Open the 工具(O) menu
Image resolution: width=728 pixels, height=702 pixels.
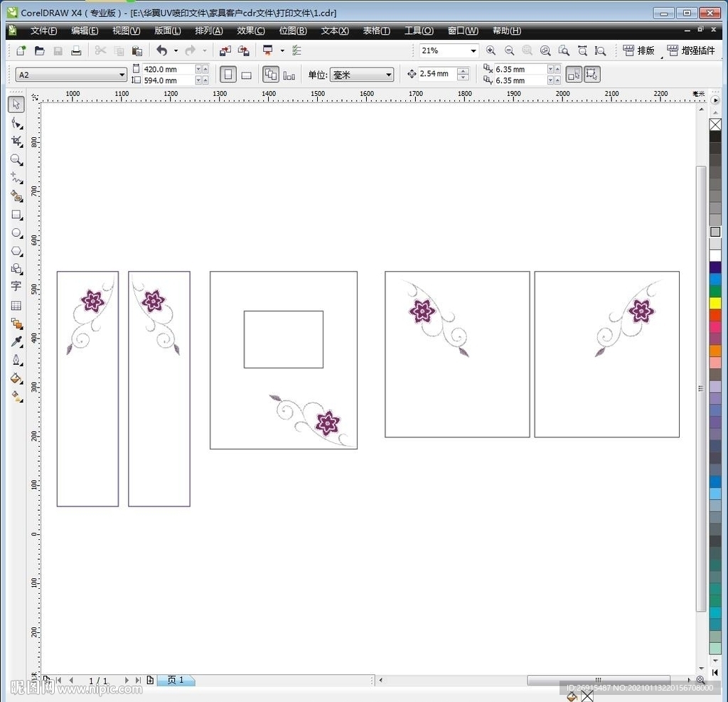click(419, 31)
